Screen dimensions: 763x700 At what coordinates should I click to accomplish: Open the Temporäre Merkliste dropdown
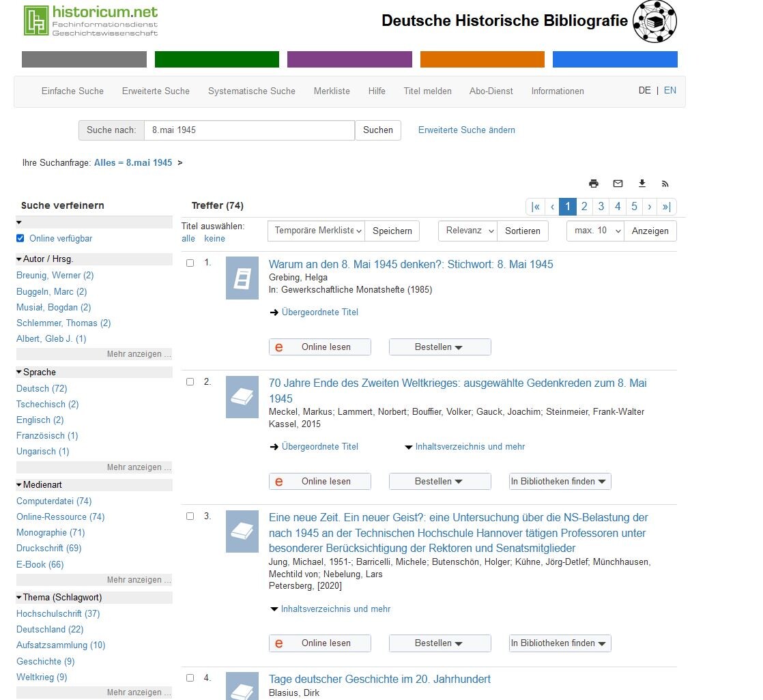pos(316,231)
